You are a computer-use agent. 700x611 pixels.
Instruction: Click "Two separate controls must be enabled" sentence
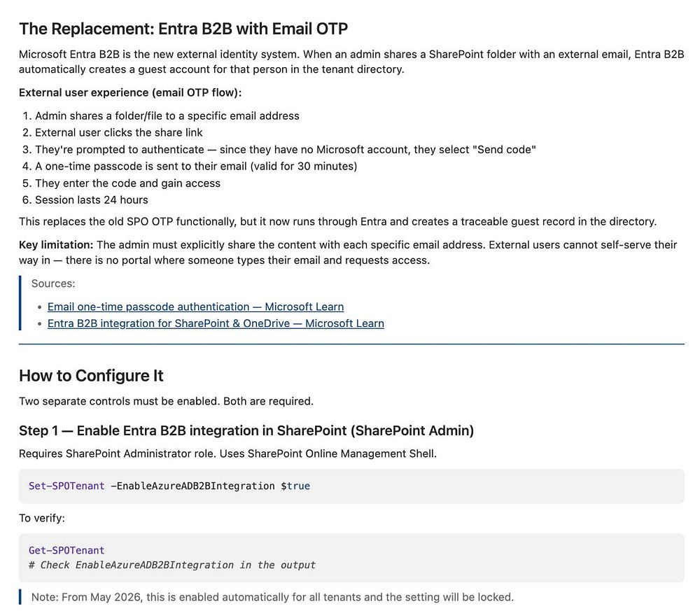click(166, 401)
